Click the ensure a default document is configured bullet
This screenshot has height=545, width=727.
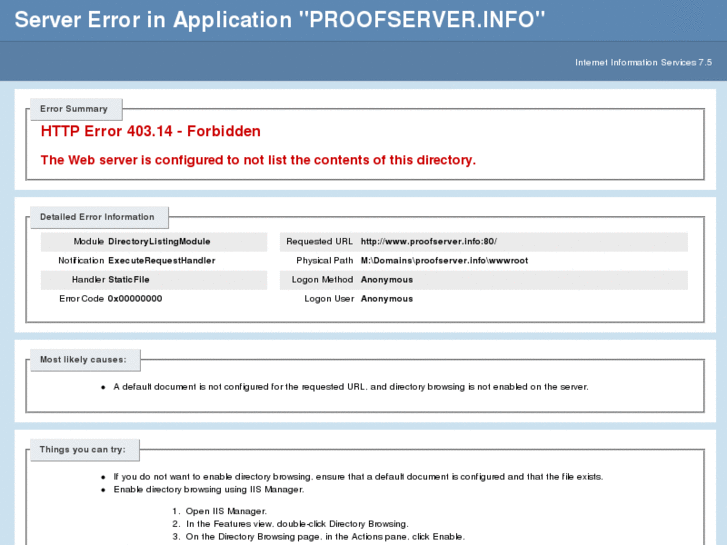358,477
